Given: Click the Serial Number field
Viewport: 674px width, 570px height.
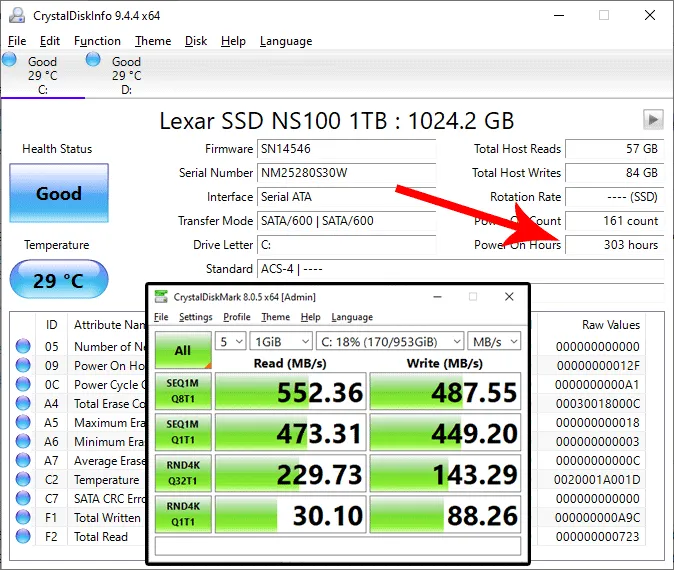Looking at the screenshot, I should coord(346,173).
